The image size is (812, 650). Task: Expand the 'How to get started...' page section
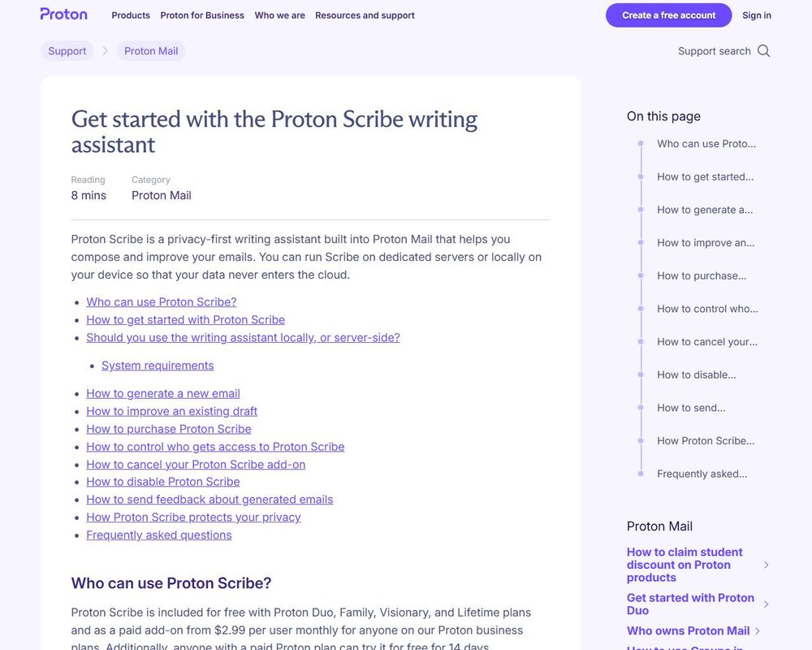tap(705, 176)
